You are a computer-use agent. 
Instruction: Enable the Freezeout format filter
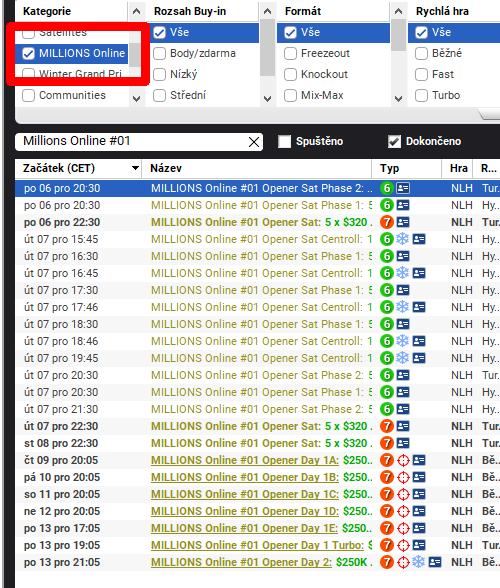pos(290,54)
